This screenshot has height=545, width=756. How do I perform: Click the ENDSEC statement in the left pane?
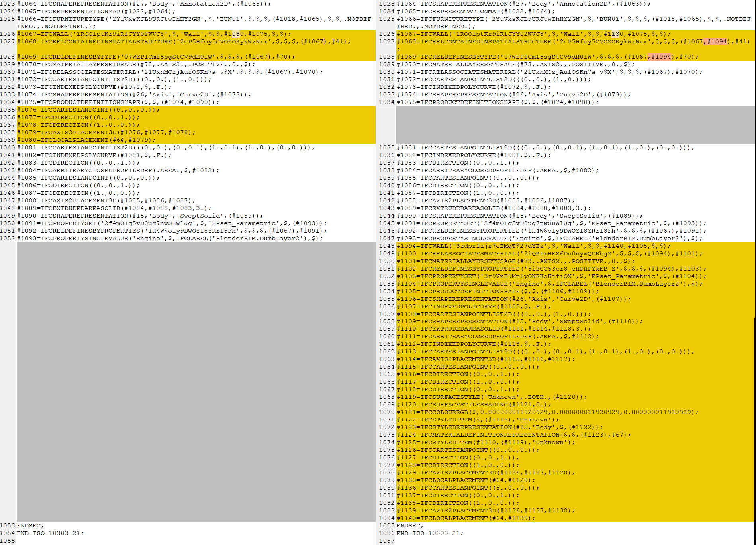point(30,525)
